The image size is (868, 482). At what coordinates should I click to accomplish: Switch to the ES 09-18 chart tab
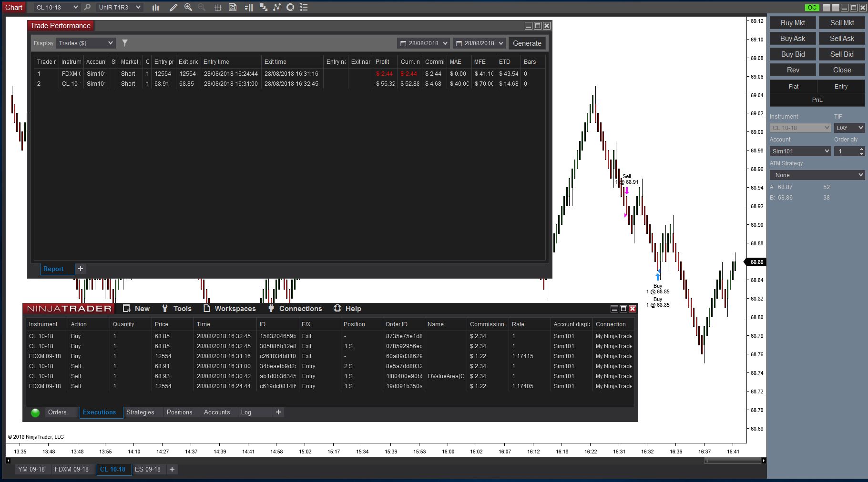148,469
